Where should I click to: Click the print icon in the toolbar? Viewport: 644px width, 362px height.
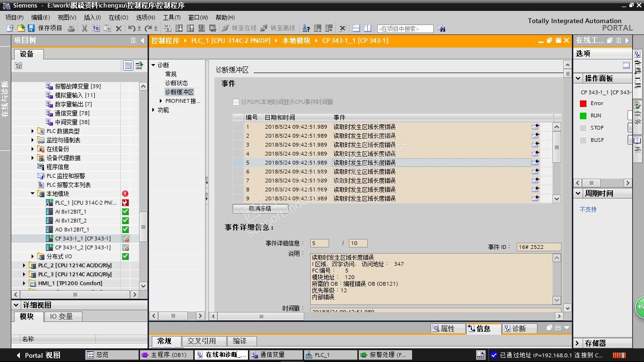(x=71, y=28)
